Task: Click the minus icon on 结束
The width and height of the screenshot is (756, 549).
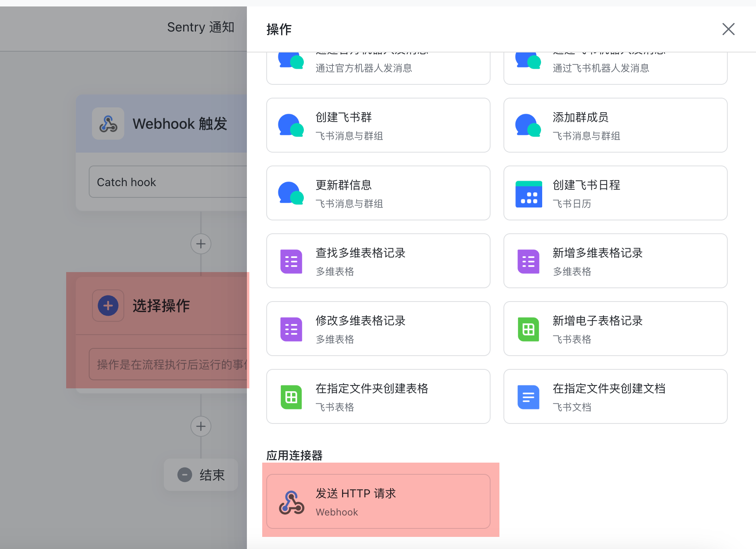Action: 185,475
